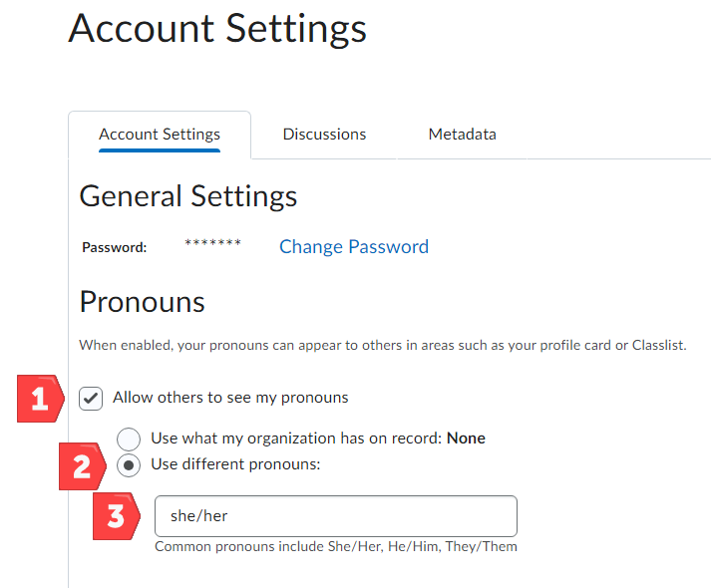This screenshot has width=711, height=588.
Task: Select the Account Settings tab
Action: point(160,135)
